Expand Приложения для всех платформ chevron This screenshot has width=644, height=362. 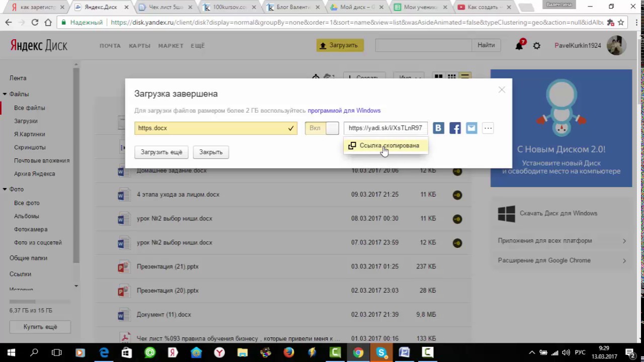(624, 241)
